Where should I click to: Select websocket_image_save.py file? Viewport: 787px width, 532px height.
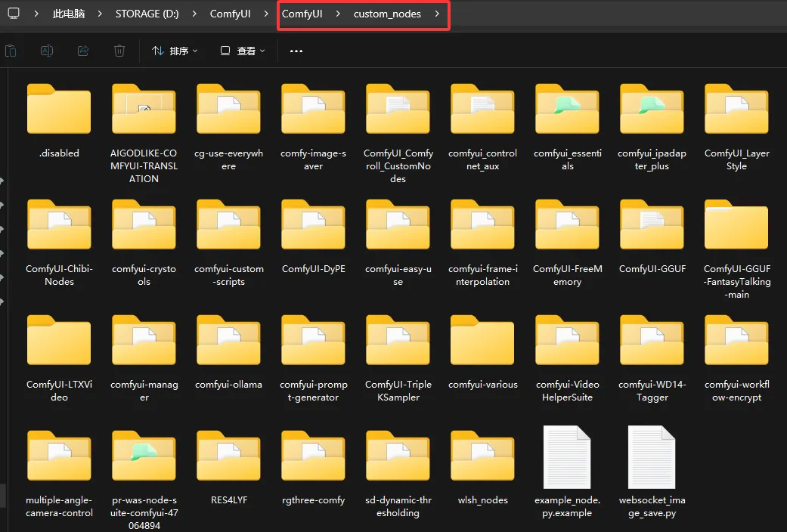(x=652, y=472)
